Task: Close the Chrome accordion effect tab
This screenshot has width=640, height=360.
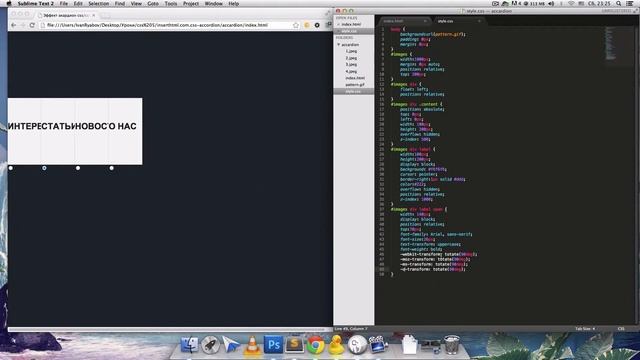Action: (93, 15)
